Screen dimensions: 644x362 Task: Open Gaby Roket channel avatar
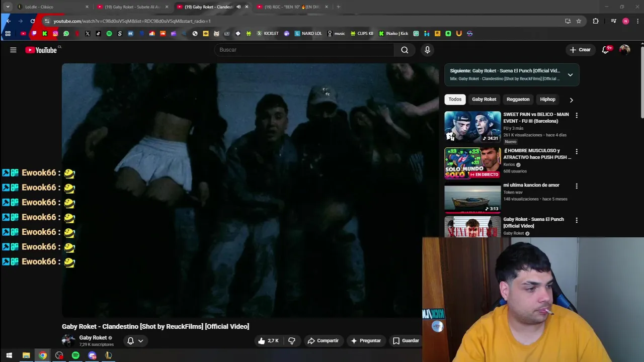point(68,341)
